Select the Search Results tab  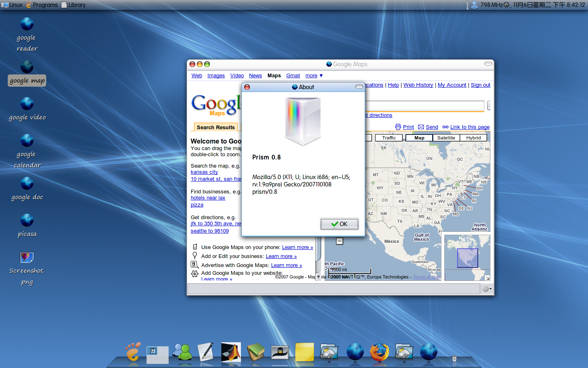coord(216,127)
